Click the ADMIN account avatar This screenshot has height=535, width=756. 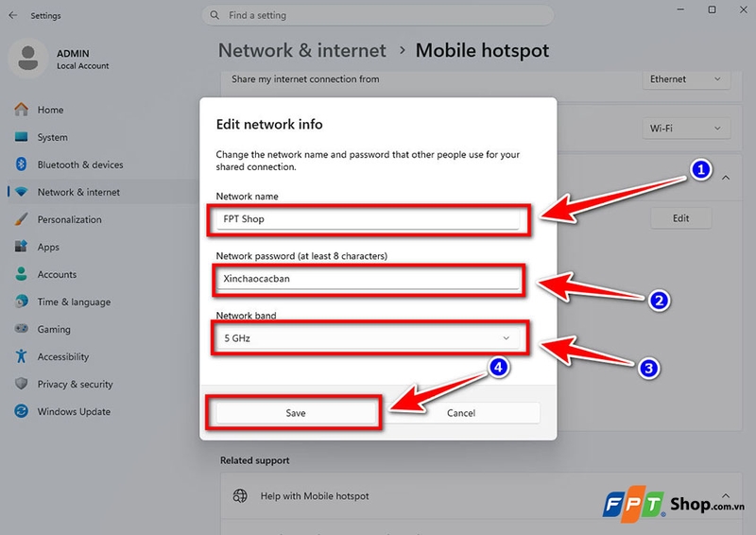point(28,59)
